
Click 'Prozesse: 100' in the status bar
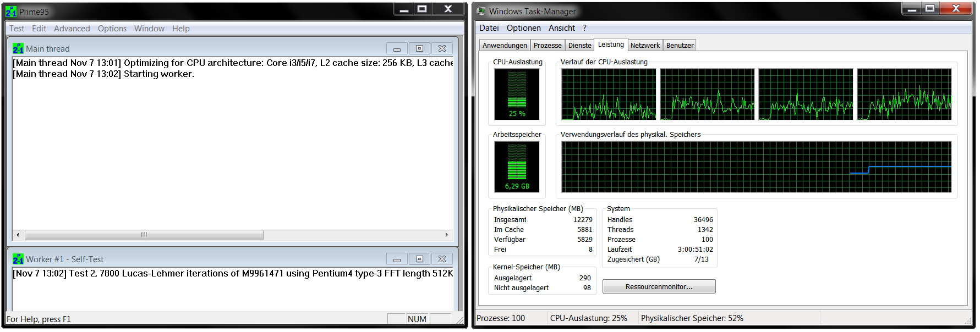point(501,318)
